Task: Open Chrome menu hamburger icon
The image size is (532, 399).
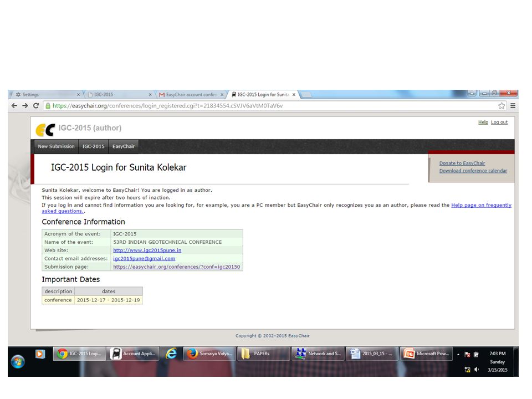Action: (513, 106)
